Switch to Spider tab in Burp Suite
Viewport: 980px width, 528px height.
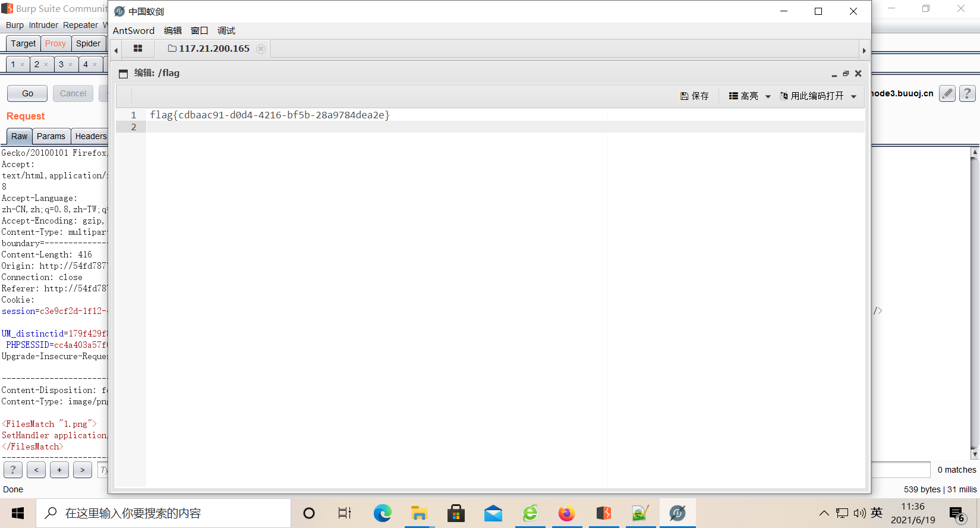pyautogui.click(x=88, y=43)
